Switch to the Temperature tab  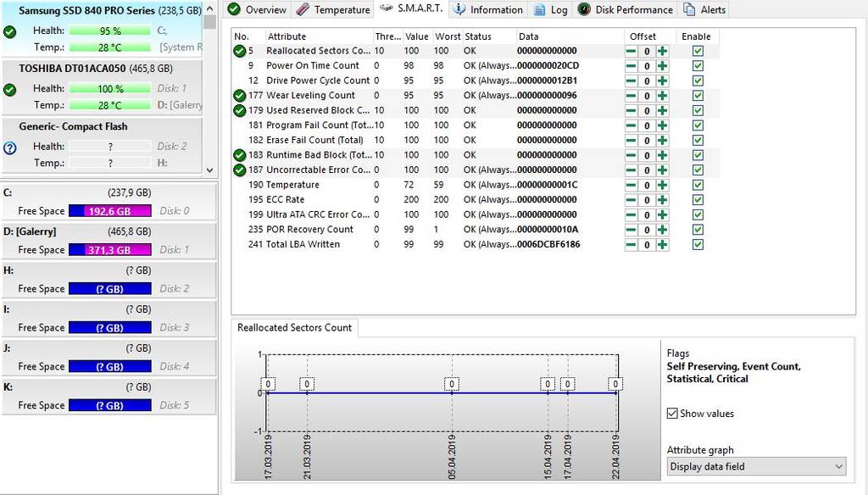click(333, 10)
